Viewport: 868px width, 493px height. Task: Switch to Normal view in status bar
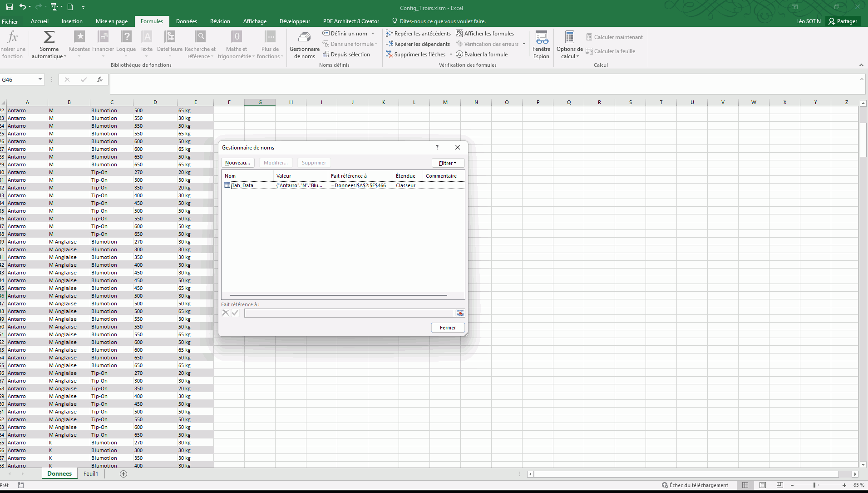coord(745,485)
